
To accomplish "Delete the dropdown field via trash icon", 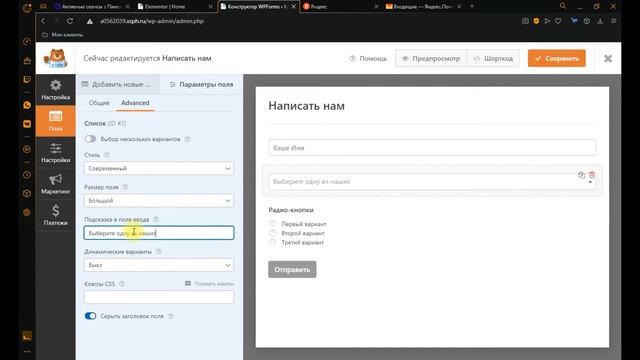I will point(592,175).
